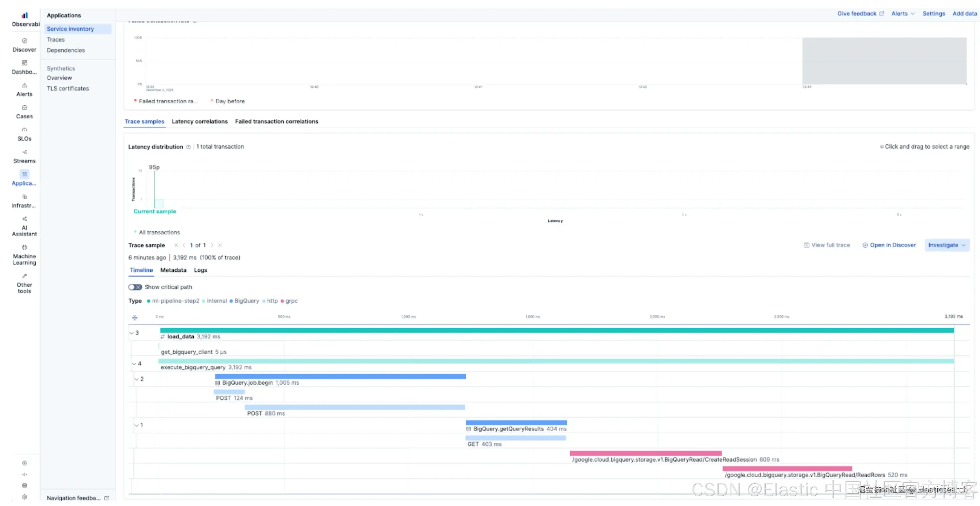This screenshot has width=980, height=506.
Task: Open Discover from the sidebar icon
Action: [24, 41]
